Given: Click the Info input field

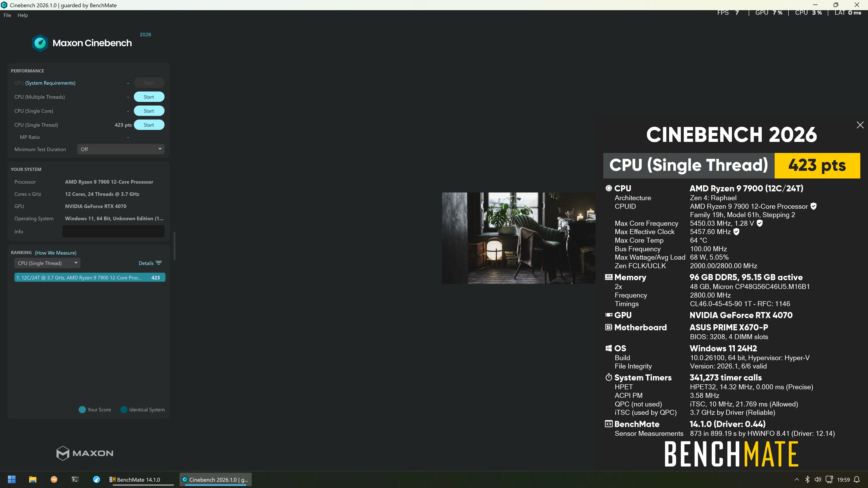Looking at the screenshot, I should click(113, 231).
